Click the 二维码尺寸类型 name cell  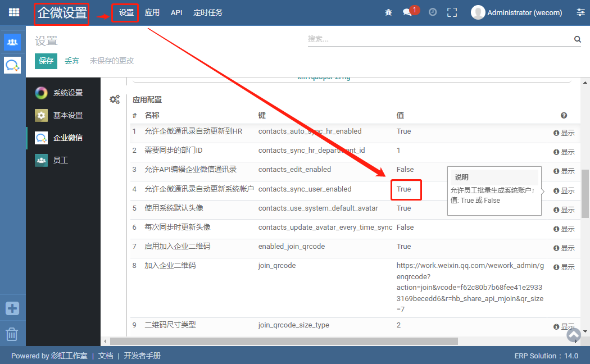pos(170,325)
